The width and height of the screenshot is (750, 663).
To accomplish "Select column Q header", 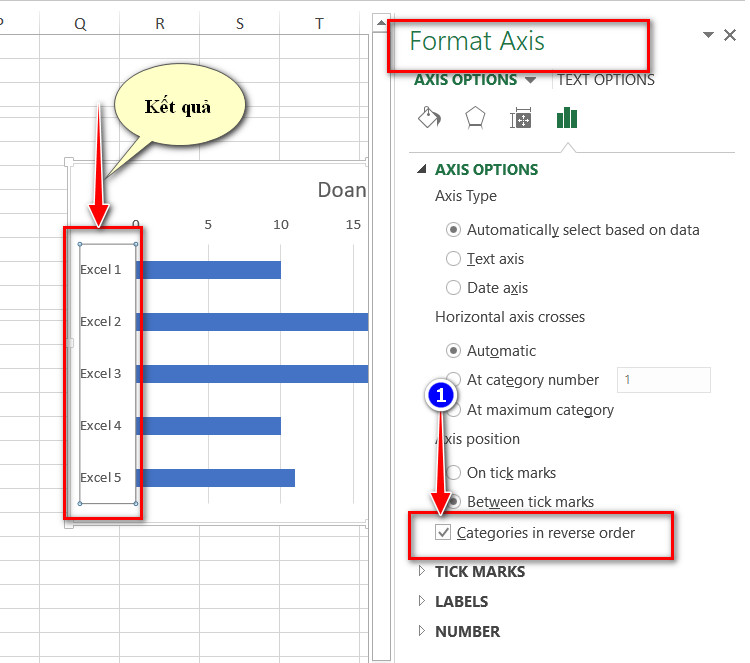I will point(80,23).
